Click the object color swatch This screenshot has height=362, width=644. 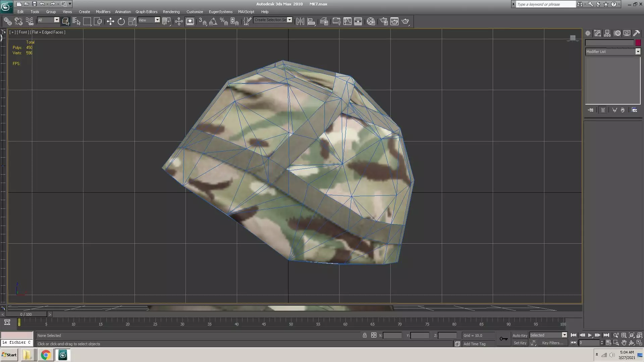click(638, 43)
